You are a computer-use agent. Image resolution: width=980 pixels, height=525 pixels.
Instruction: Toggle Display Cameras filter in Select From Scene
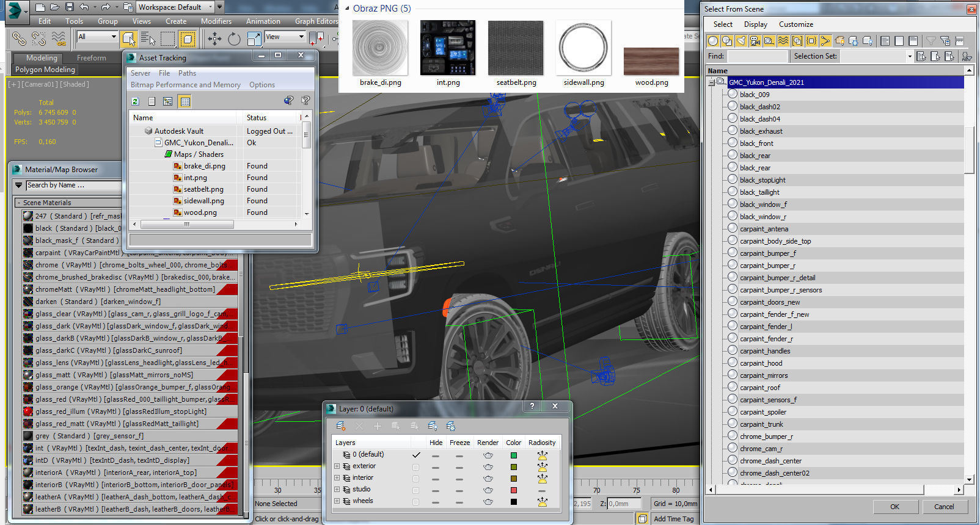pyautogui.click(x=755, y=41)
